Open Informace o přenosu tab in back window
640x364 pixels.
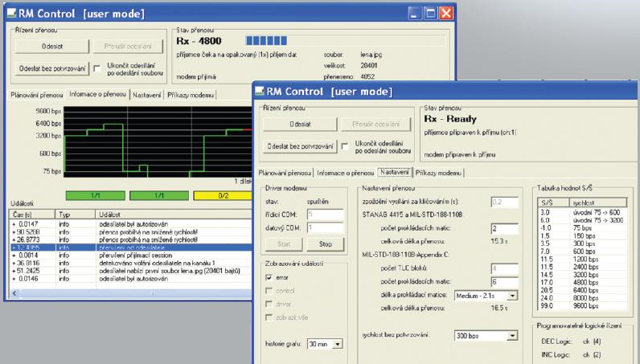pyautogui.click(x=98, y=94)
